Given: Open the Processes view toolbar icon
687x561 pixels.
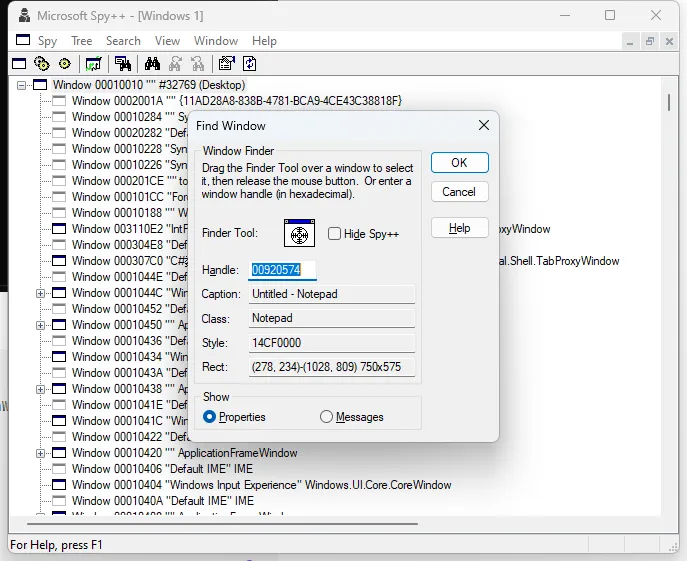Looking at the screenshot, I should 42,64.
